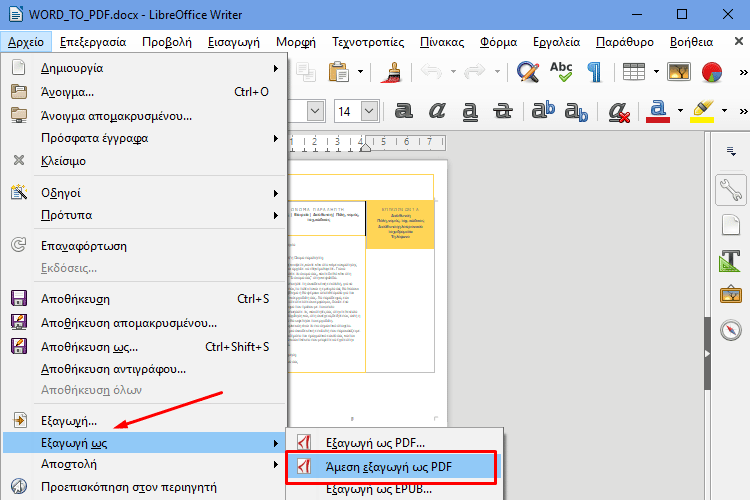Click the Insert Image icon
The width and height of the screenshot is (750, 500).
(x=679, y=72)
